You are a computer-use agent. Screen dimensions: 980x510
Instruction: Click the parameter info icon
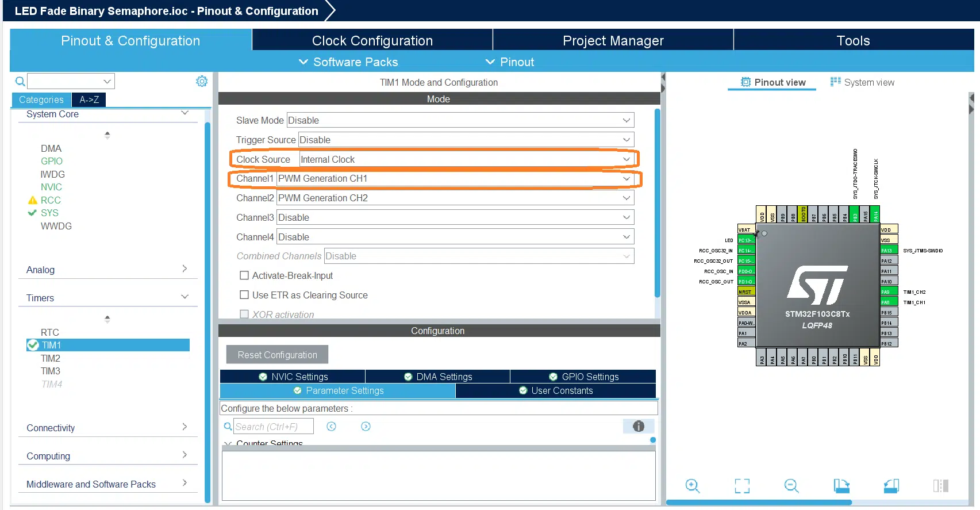[639, 426]
